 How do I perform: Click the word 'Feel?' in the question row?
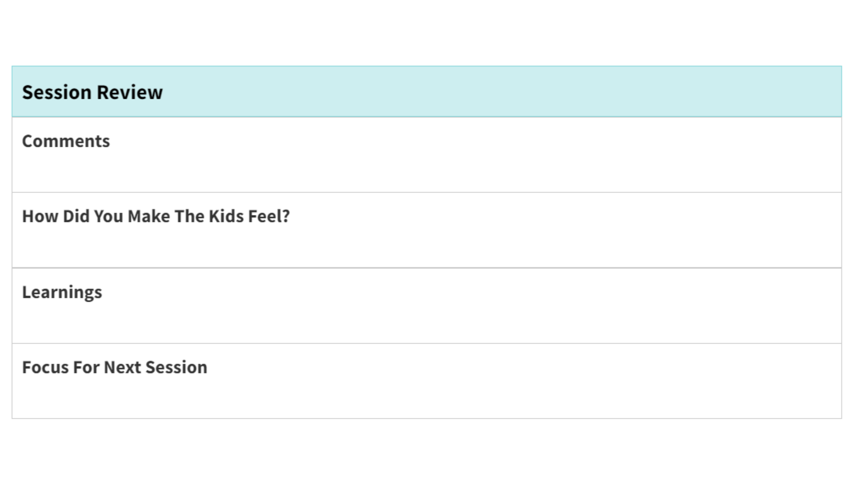tap(269, 216)
